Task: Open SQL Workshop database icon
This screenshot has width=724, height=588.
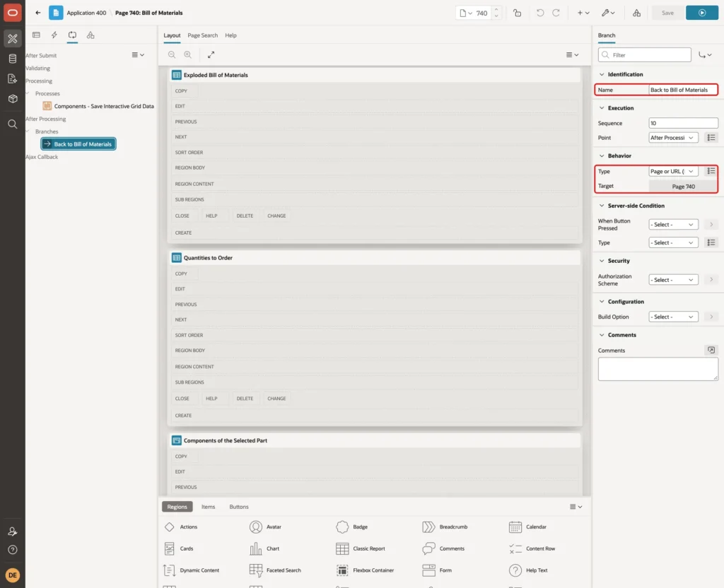Action: pyautogui.click(x=13, y=59)
